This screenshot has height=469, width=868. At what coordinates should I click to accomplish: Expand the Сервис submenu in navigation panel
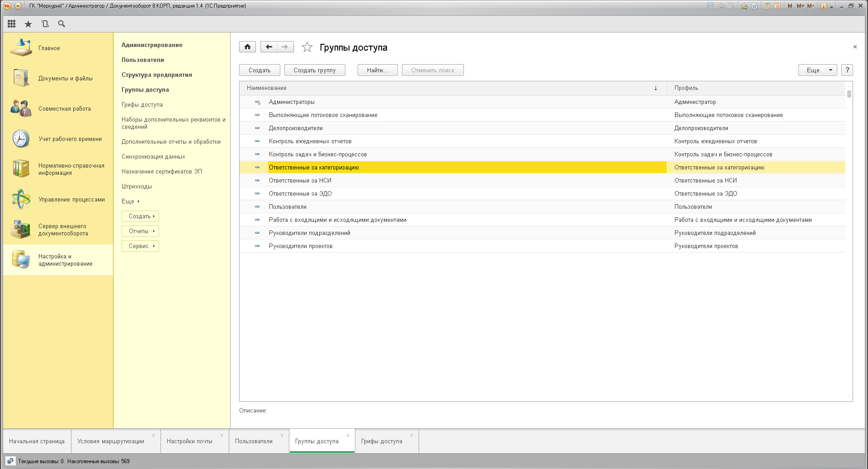coord(140,246)
